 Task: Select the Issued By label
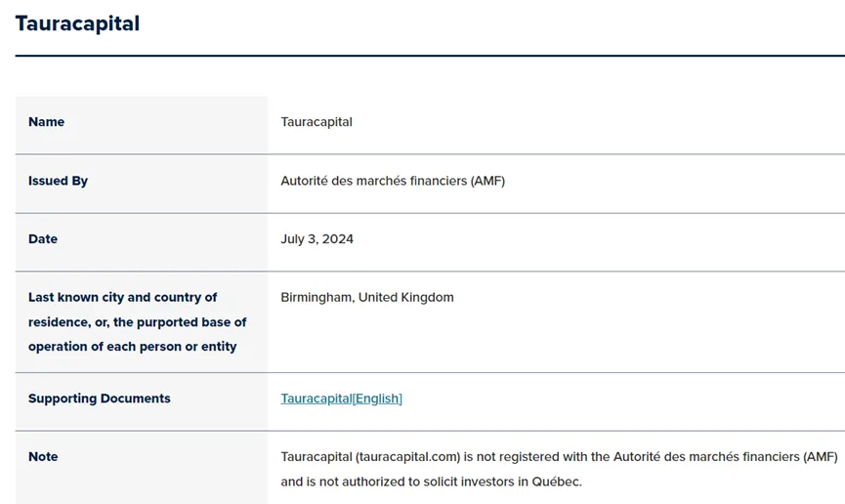pyautogui.click(x=58, y=181)
